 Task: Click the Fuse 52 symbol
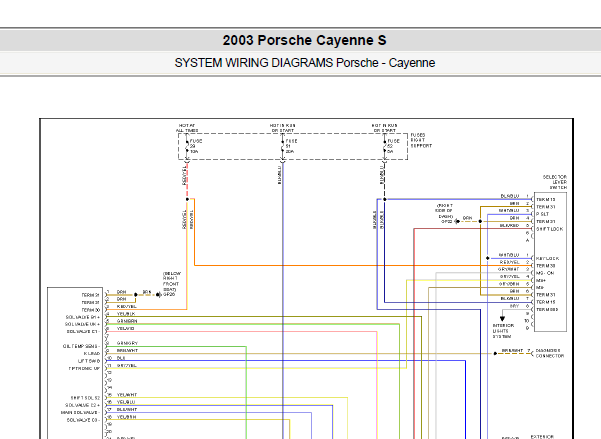384,146
